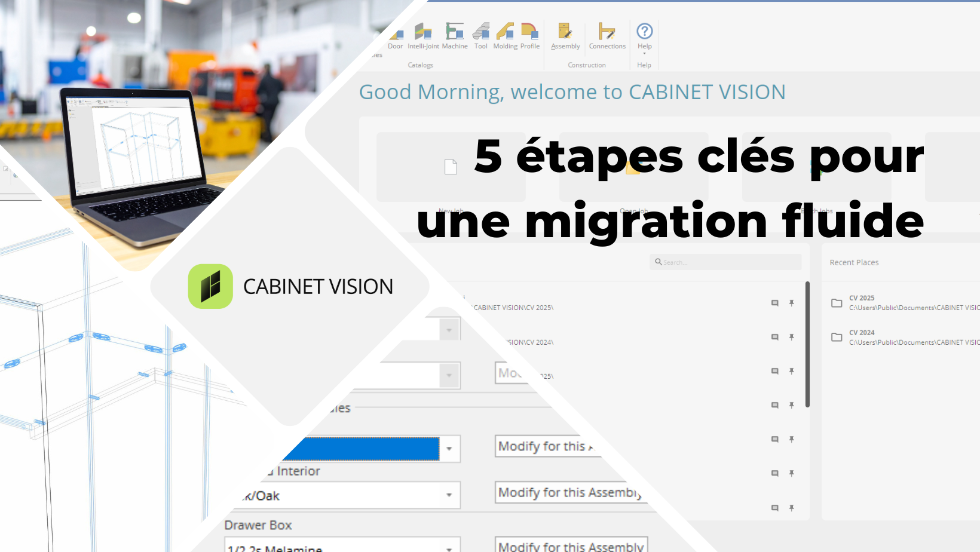Open the Door catalog
Viewport: 980px width, 552px height.
tap(396, 36)
